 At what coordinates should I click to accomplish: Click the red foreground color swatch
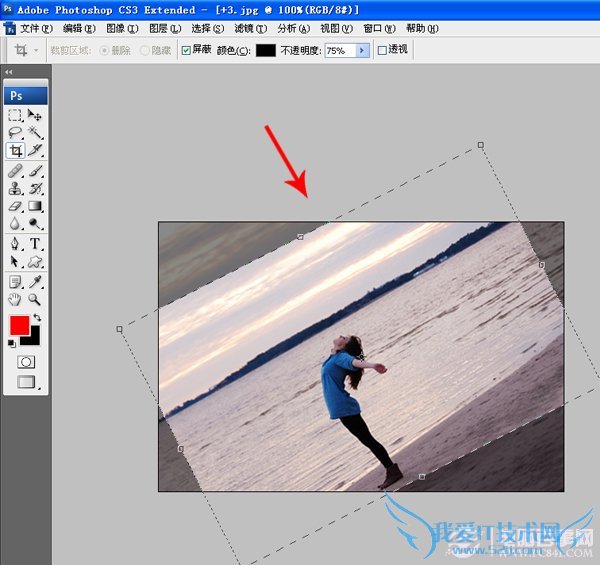coord(20,325)
